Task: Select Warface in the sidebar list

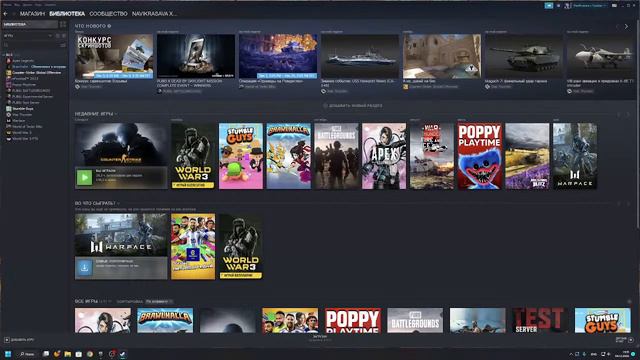Action: tap(16, 121)
